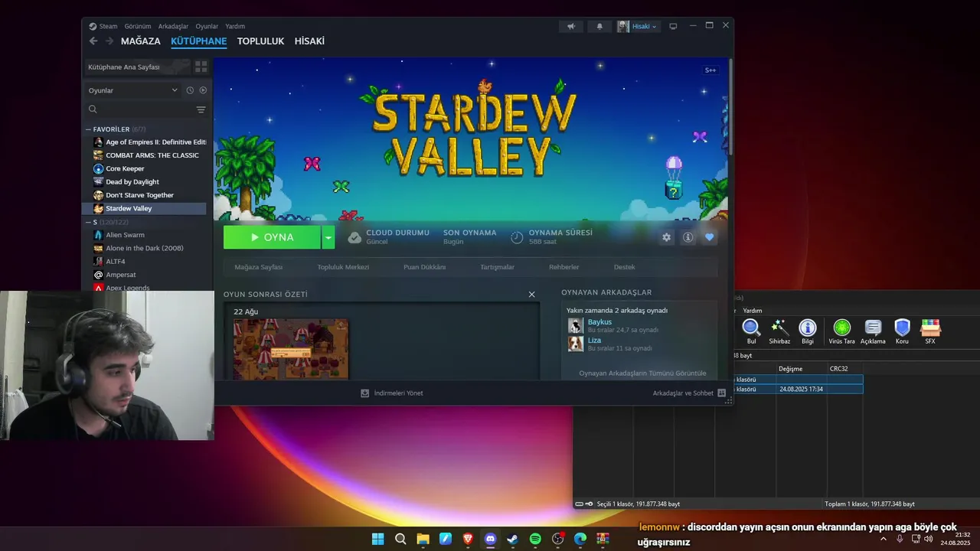This screenshot has width=980, height=551.
Task: Open Arkadaşlar ve Sohbet
Action: coord(688,393)
